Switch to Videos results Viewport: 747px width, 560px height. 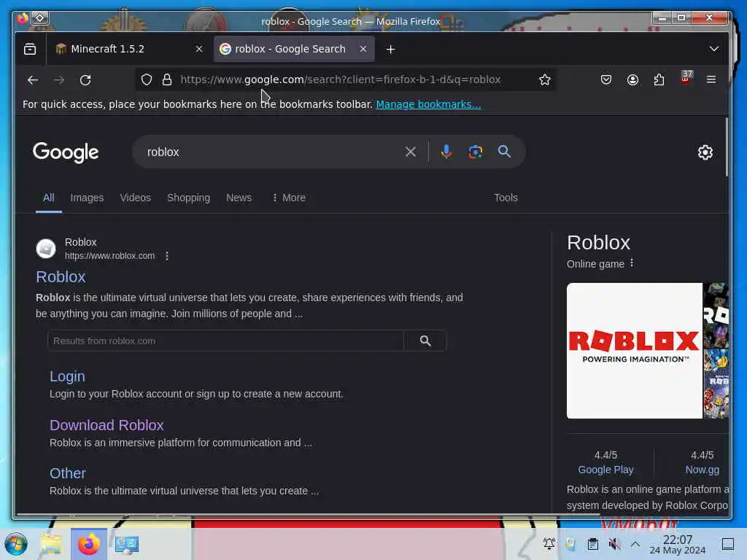(135, 198)
